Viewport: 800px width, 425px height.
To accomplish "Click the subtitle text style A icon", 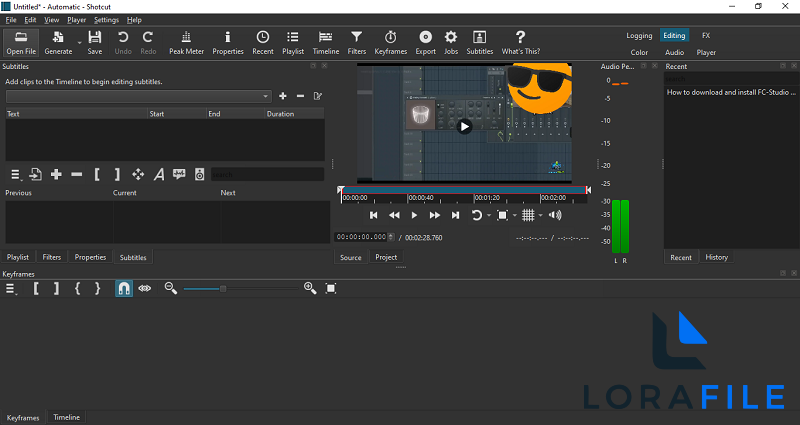I will 159,174.
